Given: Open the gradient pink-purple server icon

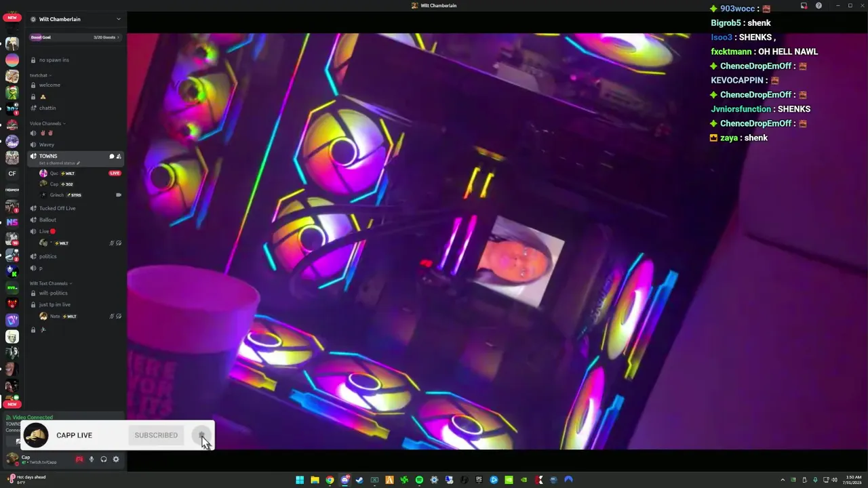Looking at the screenshot, I should (x=12, y=60).
